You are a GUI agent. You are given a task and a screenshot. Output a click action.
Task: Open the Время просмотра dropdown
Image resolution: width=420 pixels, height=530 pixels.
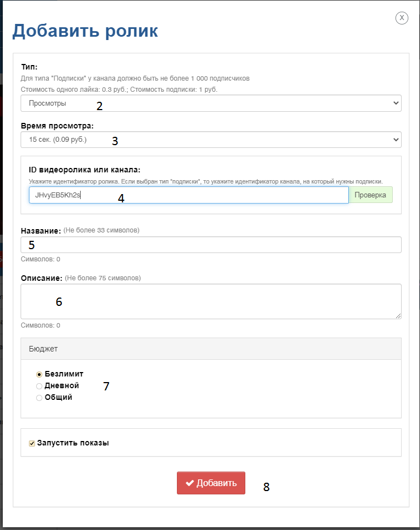pyautogui.click(x=211, y=140)
